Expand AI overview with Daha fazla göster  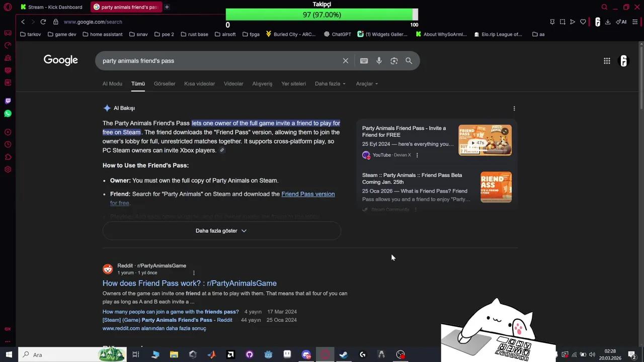coord(221,231)
